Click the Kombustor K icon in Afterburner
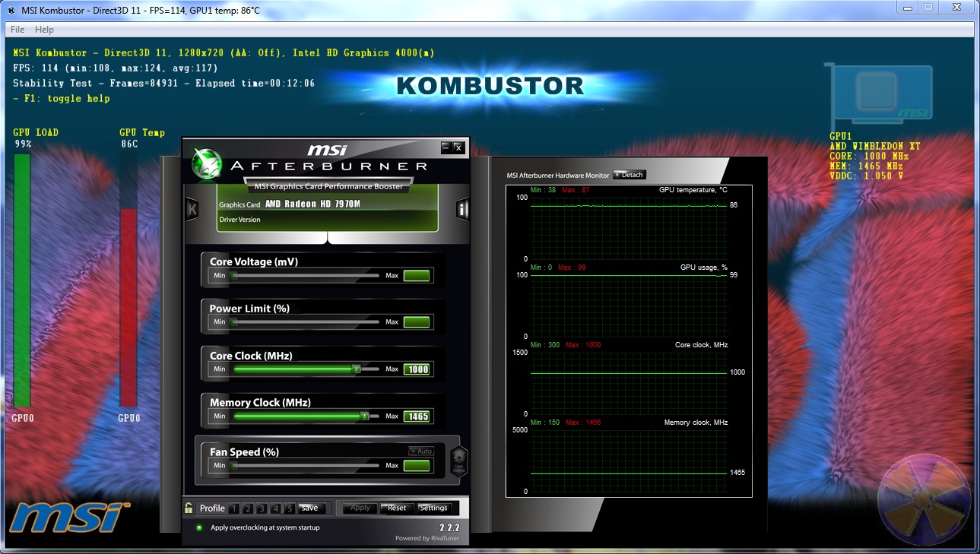 (x=192, y=209)
